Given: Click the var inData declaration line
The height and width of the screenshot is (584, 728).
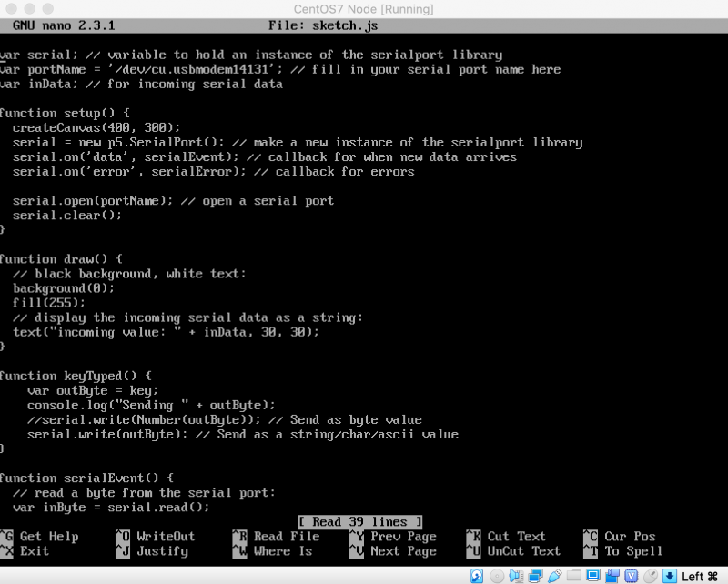Looking at the screenshot, I should [141, 84].
